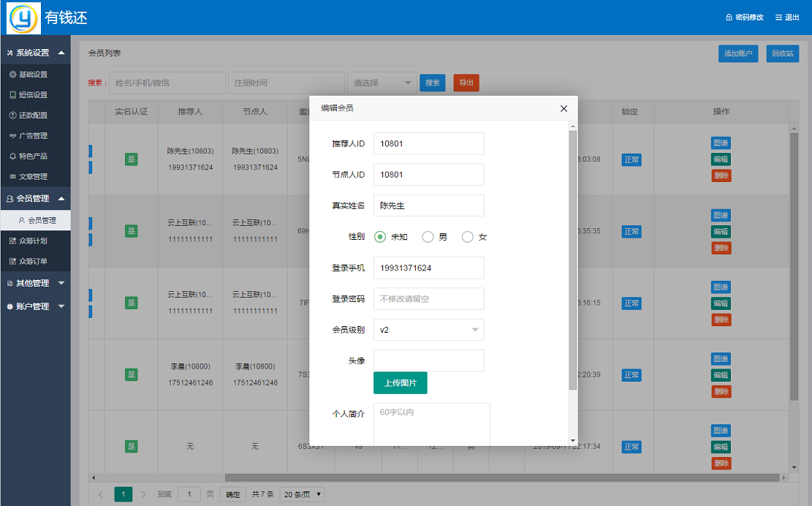Click inside the 真实姓名 input field
812x506 pixels.
pos(428,205)
